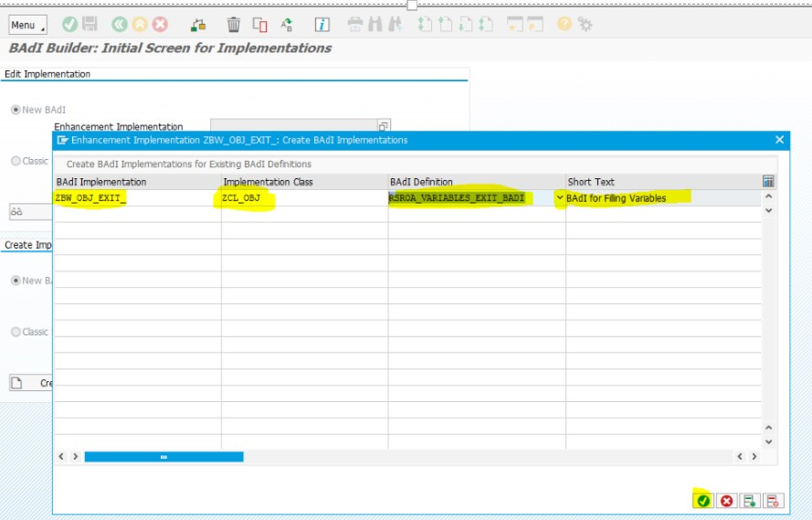
Task: Select the lower Classic radio button
Action: [x=16, y=332]
